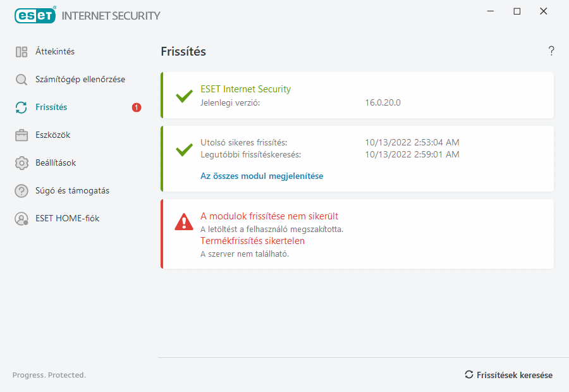
Task: Click the Számítógép ellenőrzése magnifier icon
Action: tap(21, 80)
